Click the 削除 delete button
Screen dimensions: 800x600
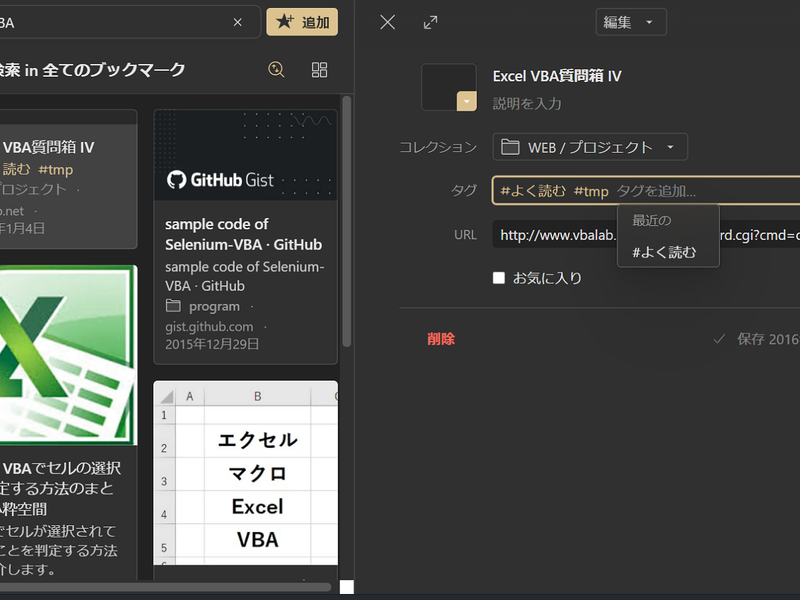click(x=441, y=339)
